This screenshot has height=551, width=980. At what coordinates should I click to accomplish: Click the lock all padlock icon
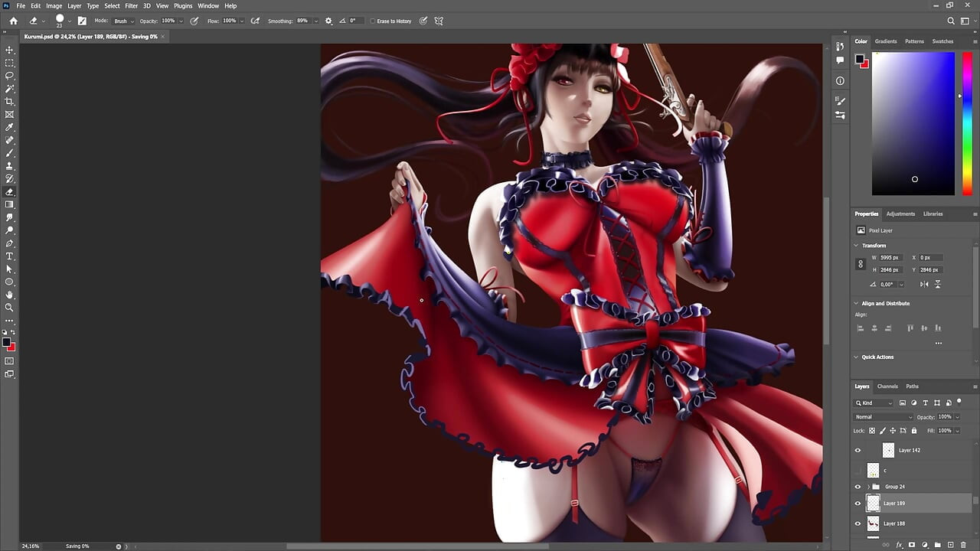(913, 431)
